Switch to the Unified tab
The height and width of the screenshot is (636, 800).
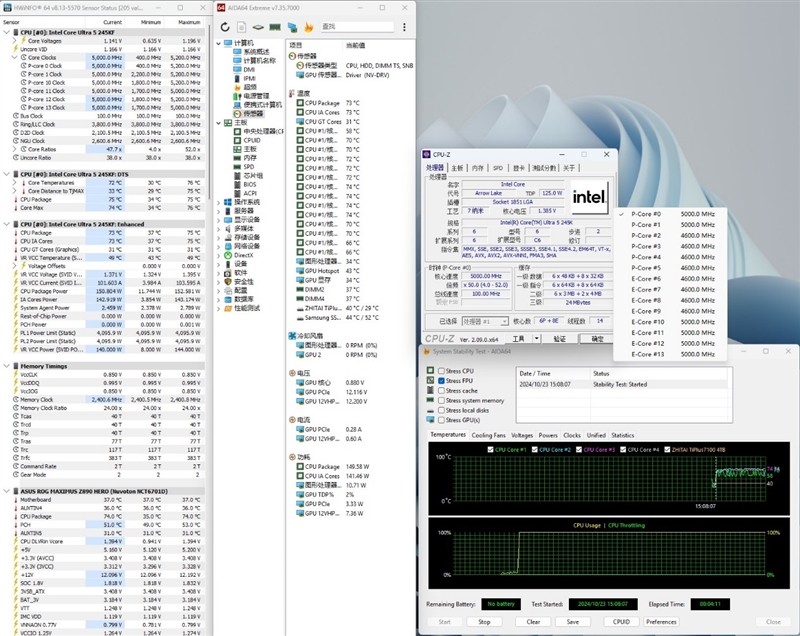(x=596, y=435)
